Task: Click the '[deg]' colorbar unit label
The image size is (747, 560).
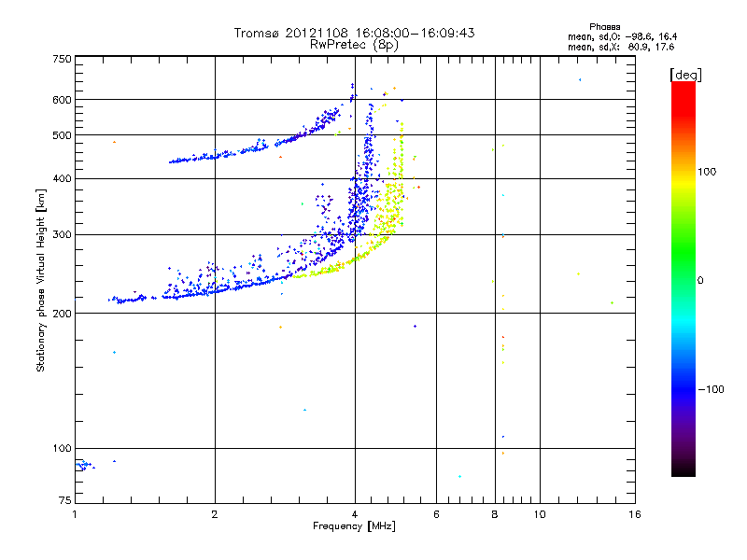Action: pyautogui.click(x=685, y=75)
